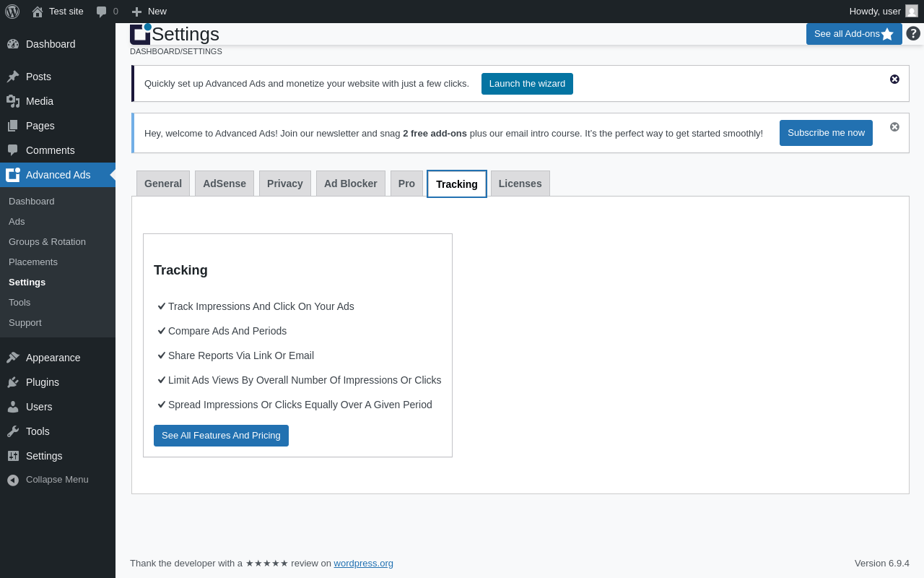The width and height of the screenshot is (924, 578).
Task: Click the help question mark icon
Action: tap(913, 33)
